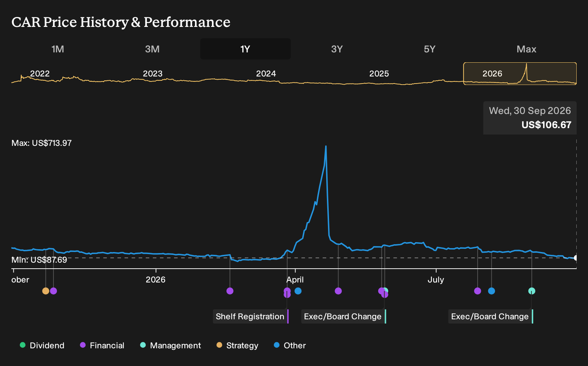The height and width of the screenshot is (366, 588).
Task: Toggle the Management legend filter
Action: click(x=171, y=345)
